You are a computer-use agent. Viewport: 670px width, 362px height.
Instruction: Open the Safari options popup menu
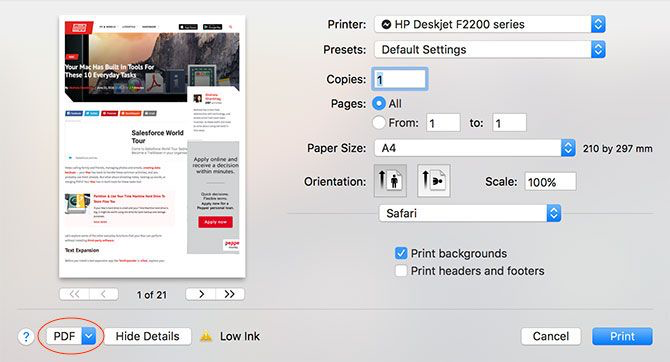(x=470, y=213)
